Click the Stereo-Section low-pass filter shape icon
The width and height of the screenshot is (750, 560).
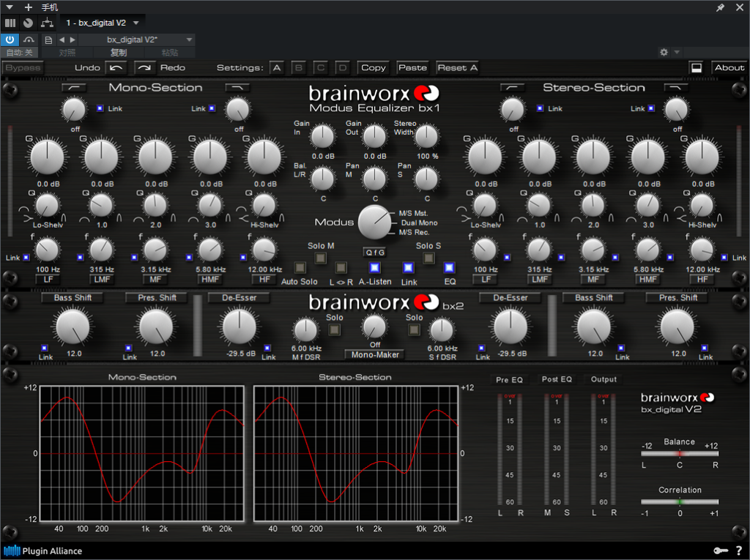[x=676, y=88]
